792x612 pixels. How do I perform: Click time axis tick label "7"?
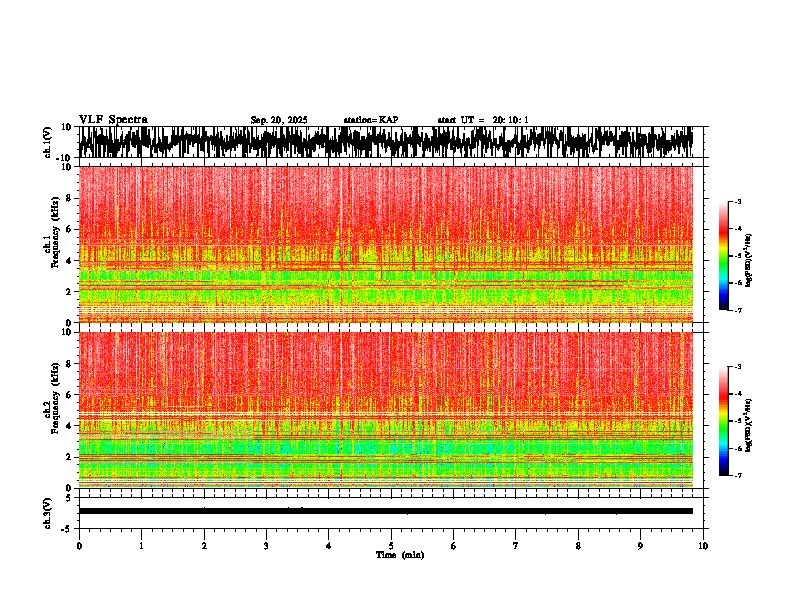[x=516, y=546]
